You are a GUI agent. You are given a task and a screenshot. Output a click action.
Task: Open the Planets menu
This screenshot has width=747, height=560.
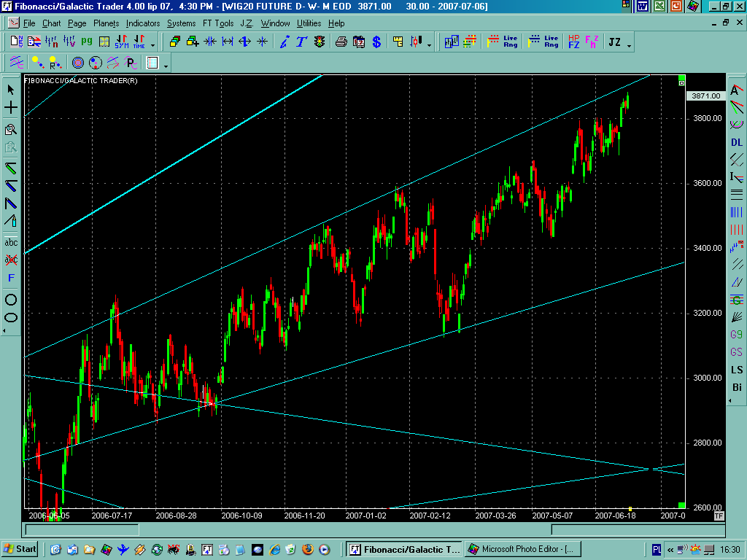106,23
